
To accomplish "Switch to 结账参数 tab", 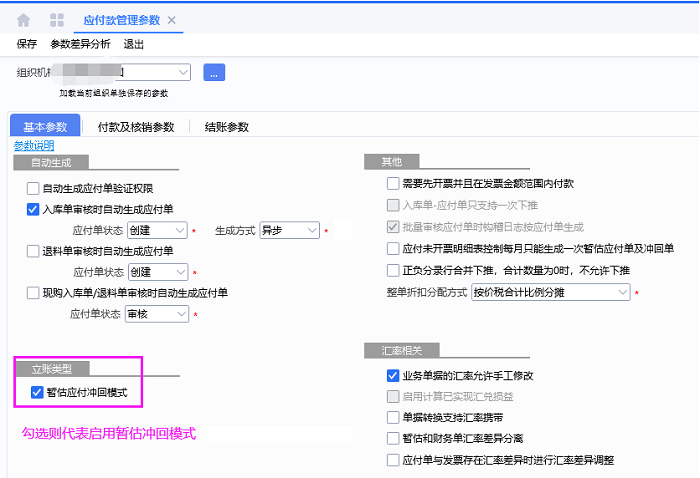I will click(226, 127).
